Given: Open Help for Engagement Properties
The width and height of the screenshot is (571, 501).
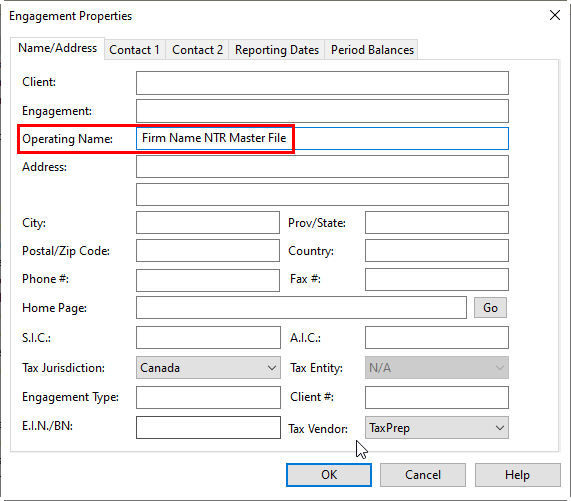Looking at the screenshot, I should [517, 475].
